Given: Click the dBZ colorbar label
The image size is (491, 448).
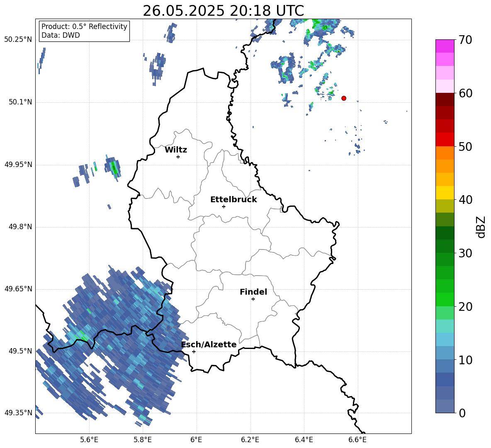Looking at the screenshot, I should [x=481, y=227].
